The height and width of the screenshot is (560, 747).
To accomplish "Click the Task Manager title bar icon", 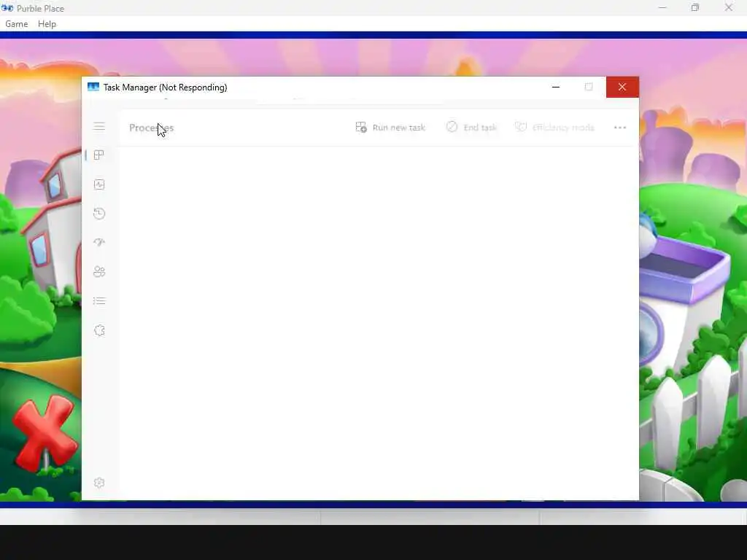I will click(93, 87).
